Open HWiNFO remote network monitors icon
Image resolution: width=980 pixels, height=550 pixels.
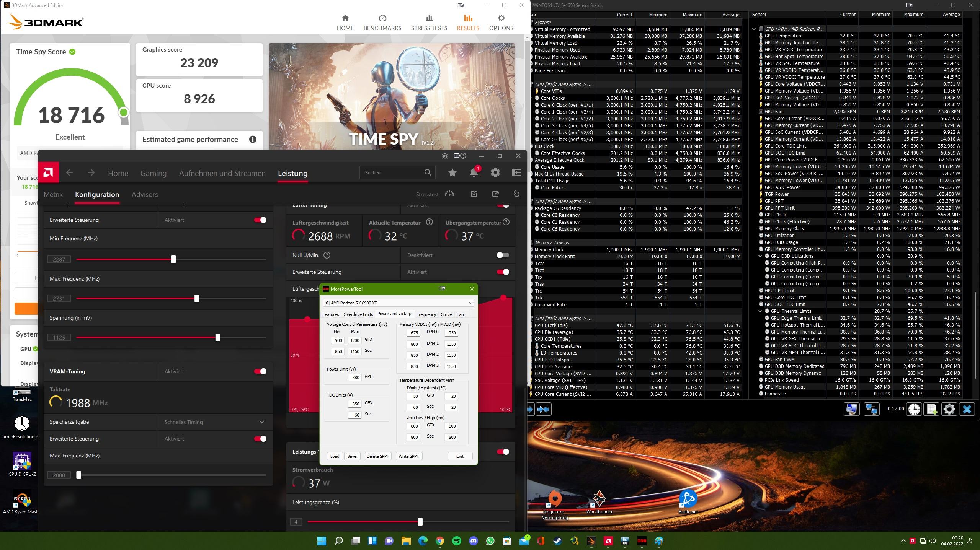tap(872, 409)
